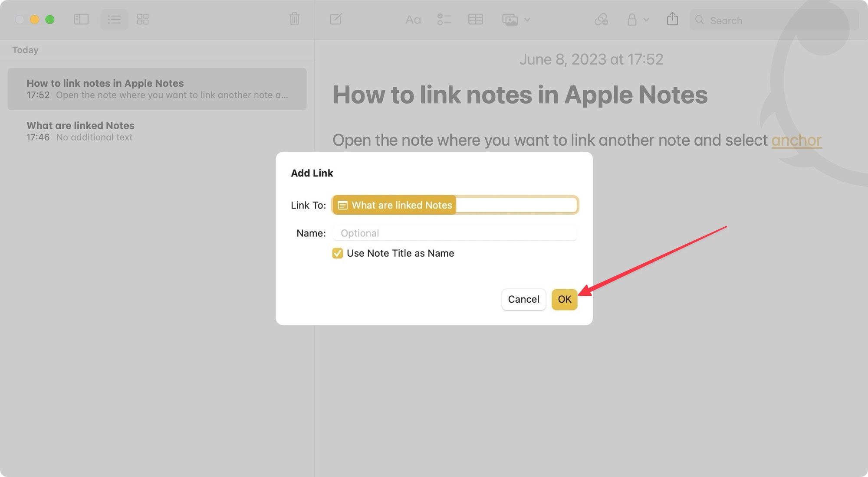The image size is (868, 477).
Task: Open the photos and media icon
Action: coord(510,20)
